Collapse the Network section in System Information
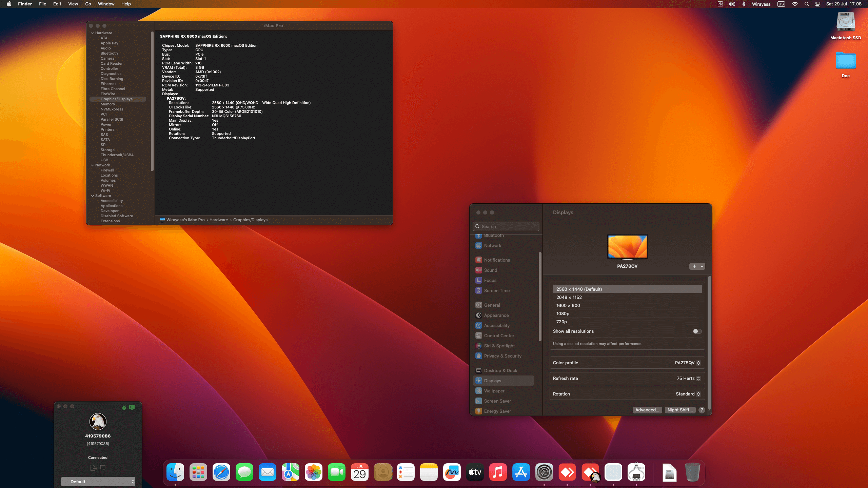 (93, 165)
